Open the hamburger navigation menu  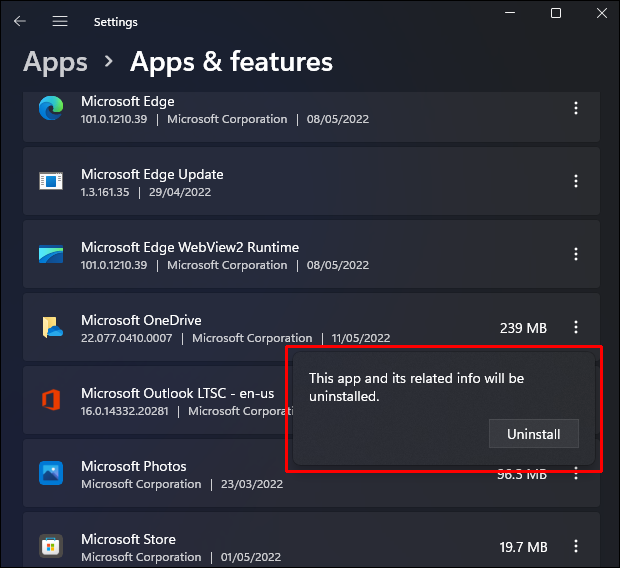pos(60,21)
